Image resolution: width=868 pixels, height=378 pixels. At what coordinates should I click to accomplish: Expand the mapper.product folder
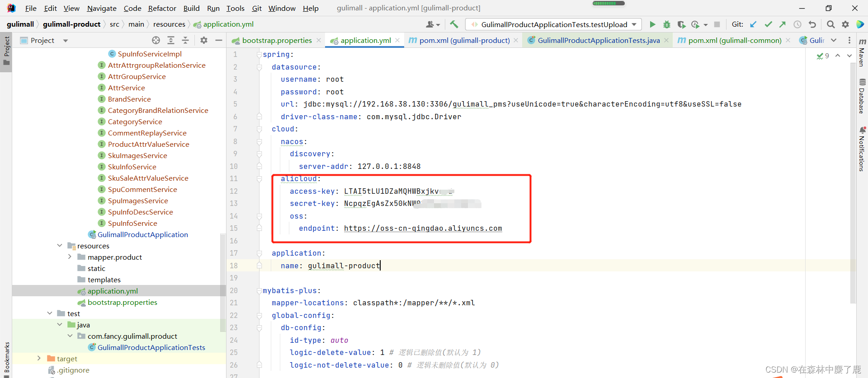(x=70, y=257)
